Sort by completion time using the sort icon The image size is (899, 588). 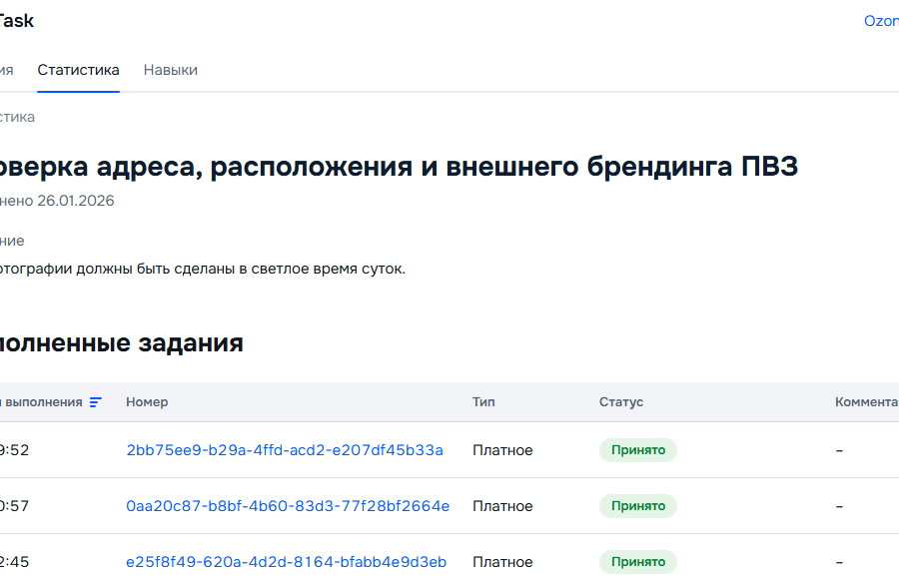[96, 402]
